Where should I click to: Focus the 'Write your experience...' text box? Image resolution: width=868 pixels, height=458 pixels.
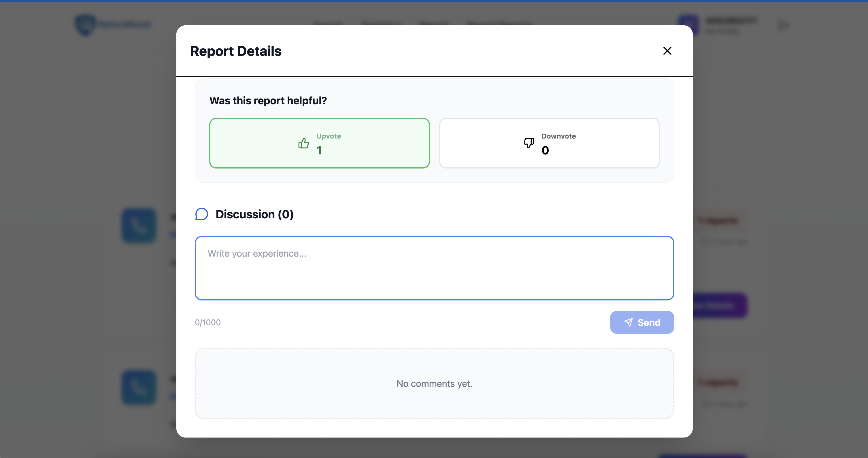pyautogui.click(x=434, y=268)
